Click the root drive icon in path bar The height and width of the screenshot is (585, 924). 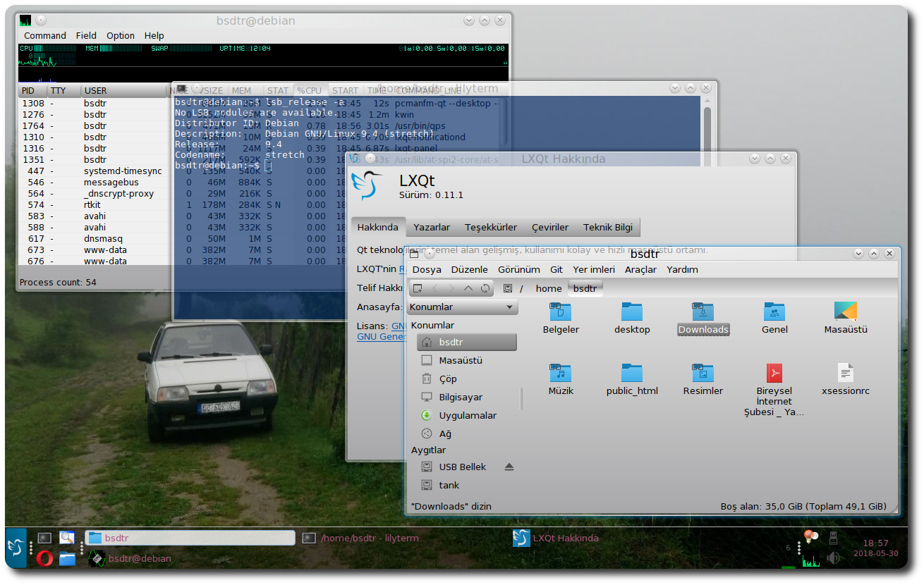507,288
